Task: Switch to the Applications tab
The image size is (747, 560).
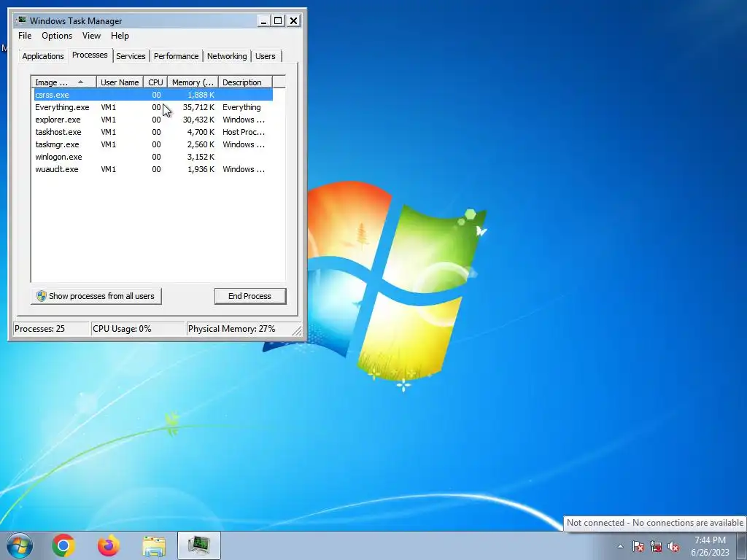Action: point(43,56)
